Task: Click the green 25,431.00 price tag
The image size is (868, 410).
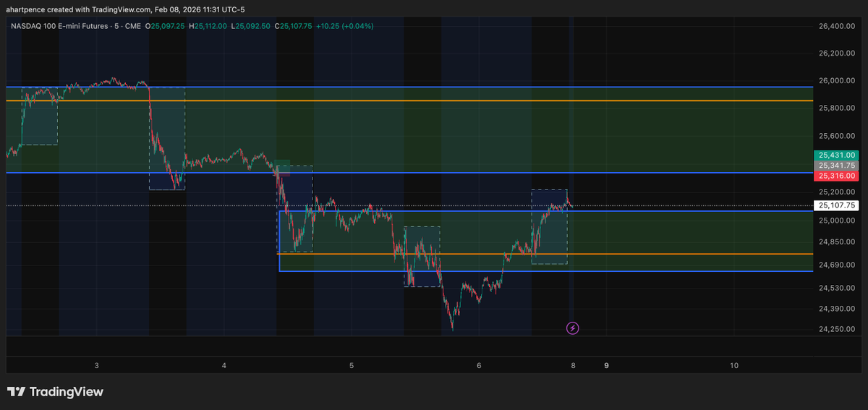Action: tap(837, 155)
